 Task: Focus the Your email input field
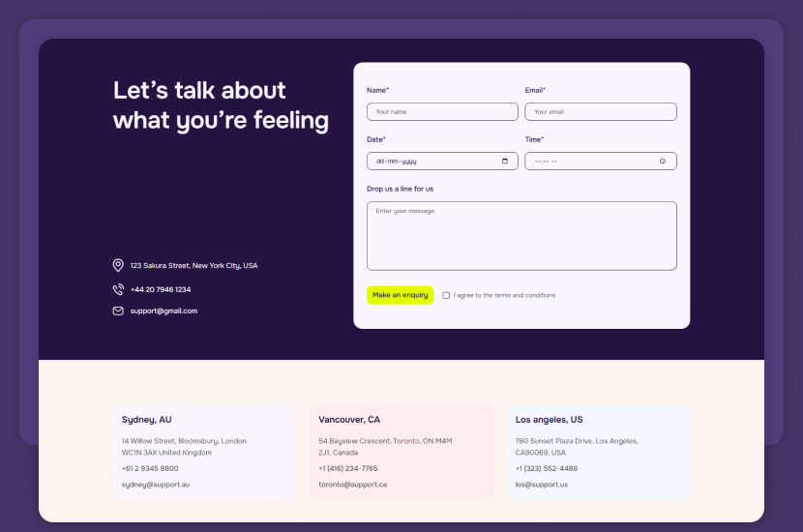[600, 112]
